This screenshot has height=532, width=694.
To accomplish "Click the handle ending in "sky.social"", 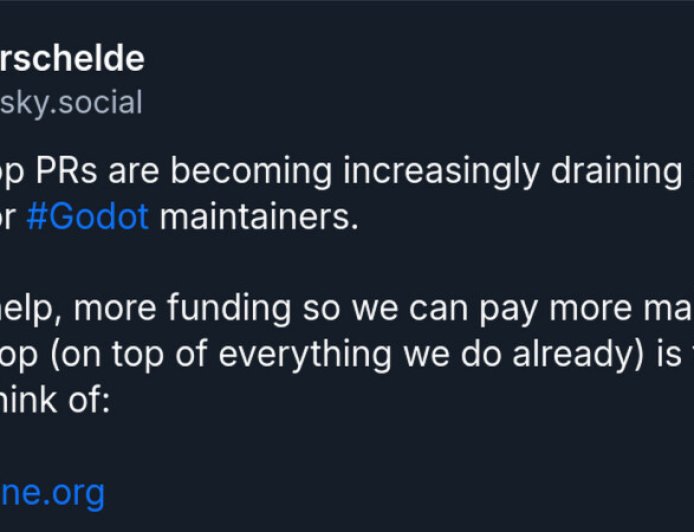I will pos(71,102).
